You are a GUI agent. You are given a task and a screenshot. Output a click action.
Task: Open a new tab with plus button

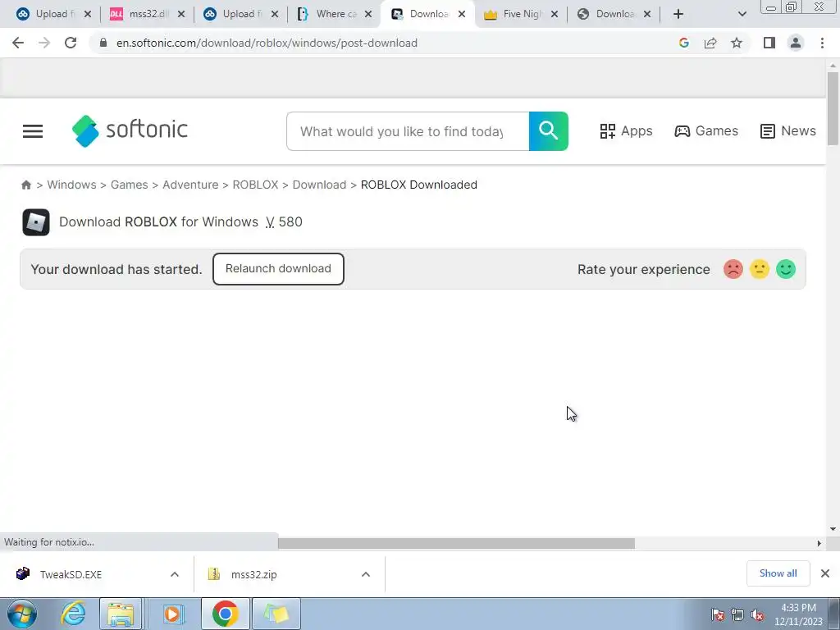(x=678, y=14)
